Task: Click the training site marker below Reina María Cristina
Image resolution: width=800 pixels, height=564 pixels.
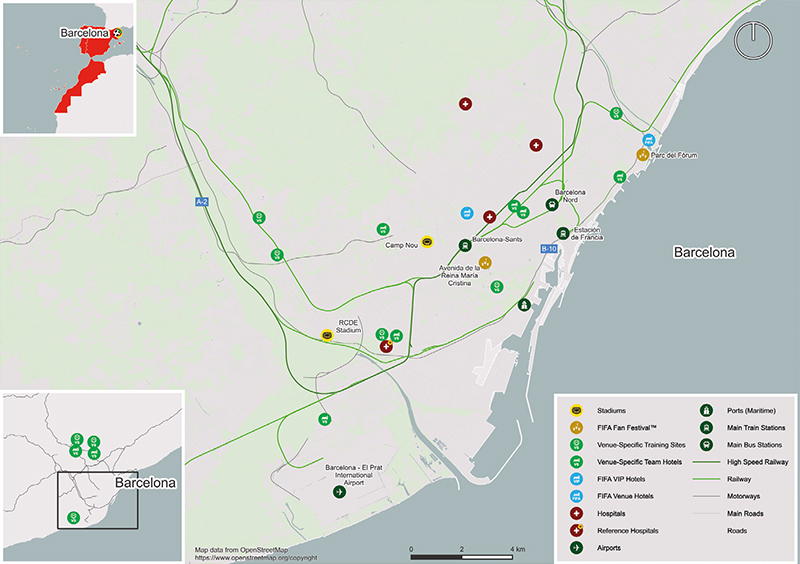Action: tap(496, 286)
